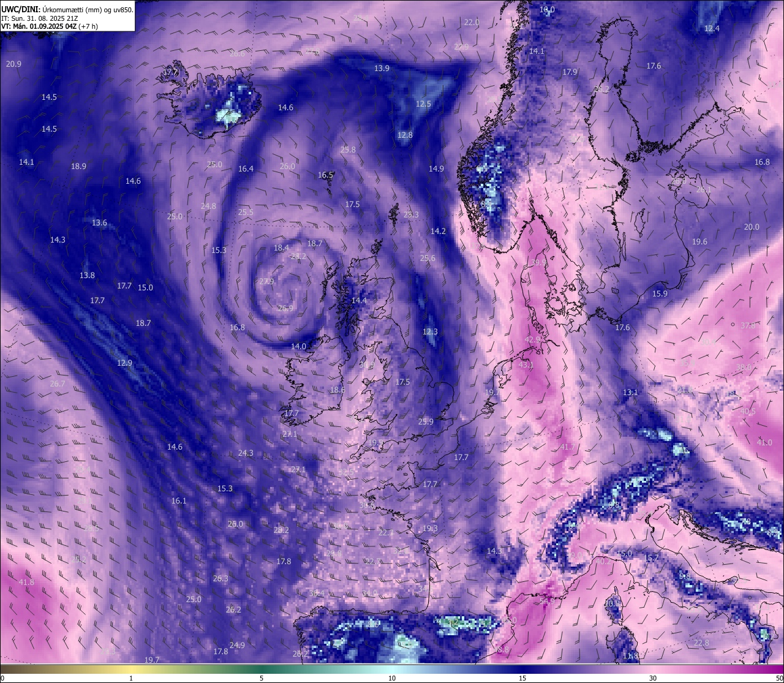Click the 16.4 value label
Viewport: 784px width, 683px height.
(x=246, y=168)
